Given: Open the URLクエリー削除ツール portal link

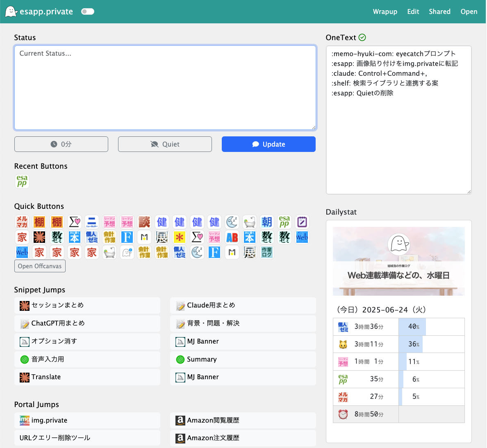Looking at the screenshot, I should [x=87, y=438].
